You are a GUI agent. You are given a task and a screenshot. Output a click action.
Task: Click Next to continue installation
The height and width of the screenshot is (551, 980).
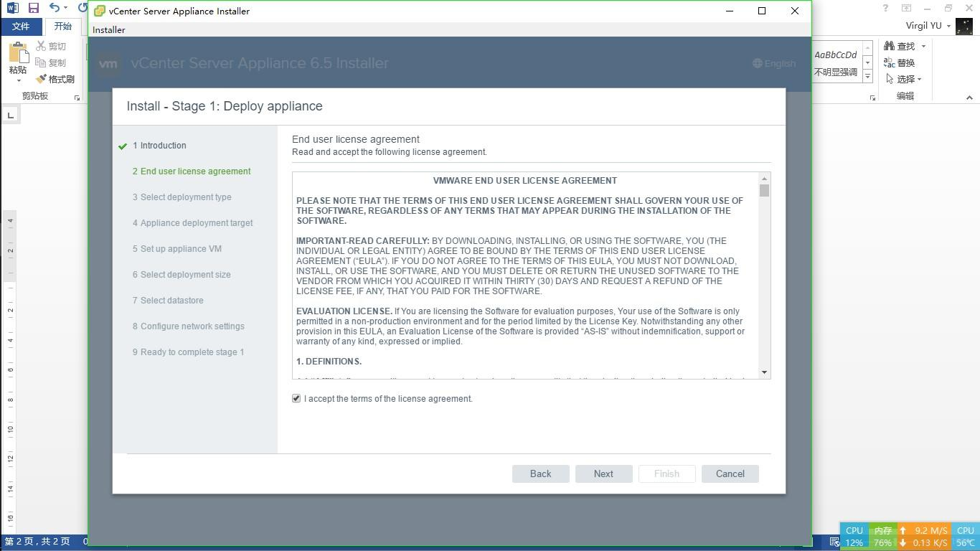(603, 474)
